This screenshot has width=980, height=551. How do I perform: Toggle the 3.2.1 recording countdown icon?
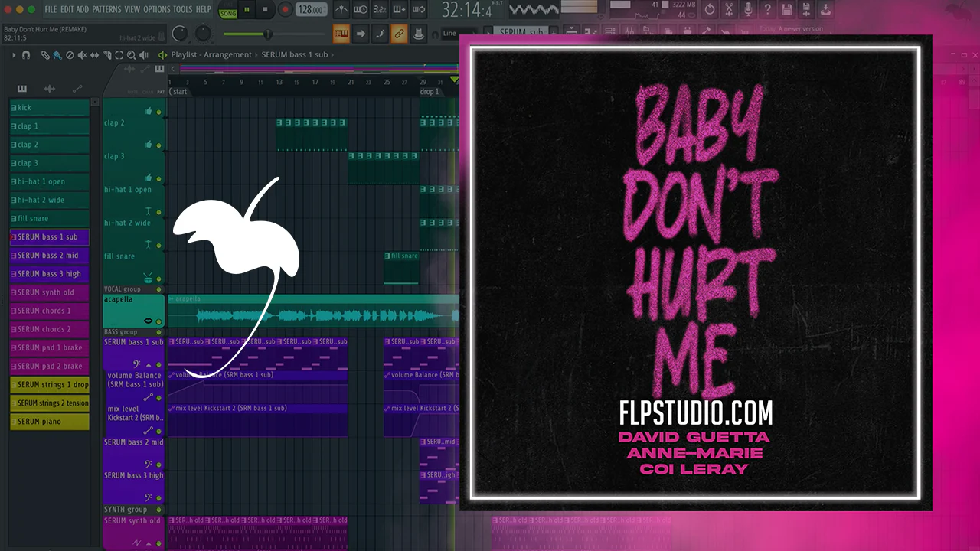380,10
